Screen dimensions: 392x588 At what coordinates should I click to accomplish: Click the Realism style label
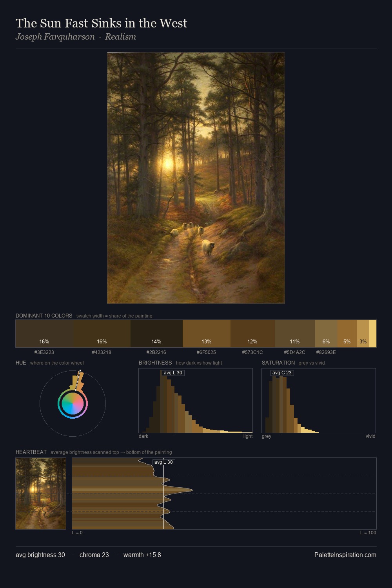click(x=120, y=37)
